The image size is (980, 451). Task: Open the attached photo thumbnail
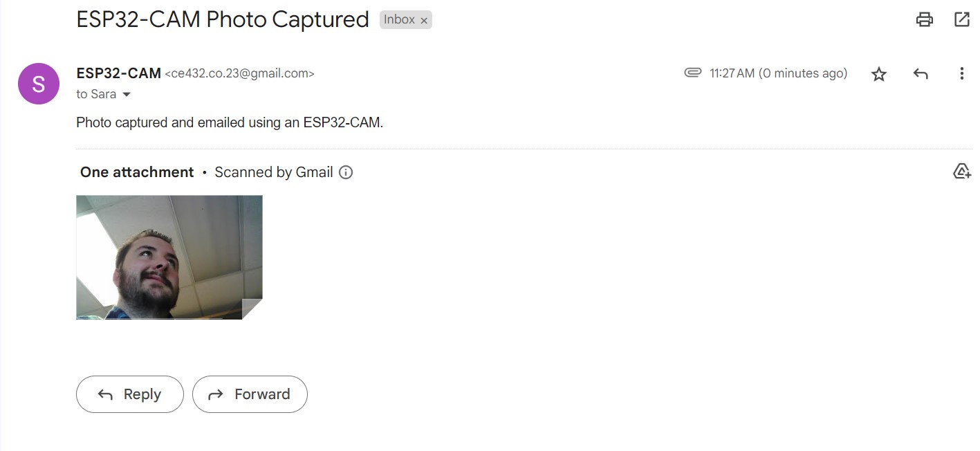point(169,257)
